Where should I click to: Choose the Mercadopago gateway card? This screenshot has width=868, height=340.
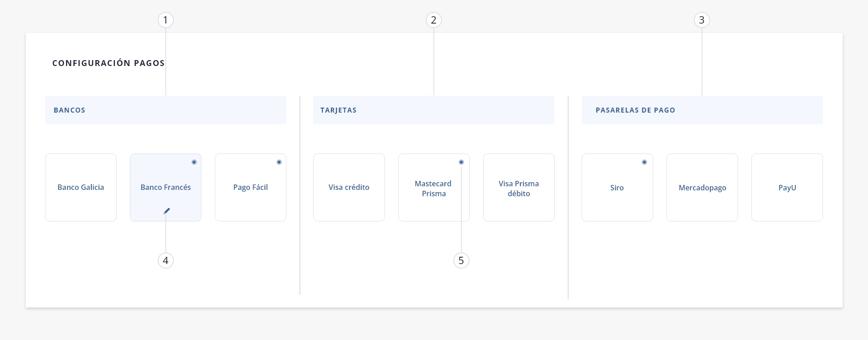point(702,187)
